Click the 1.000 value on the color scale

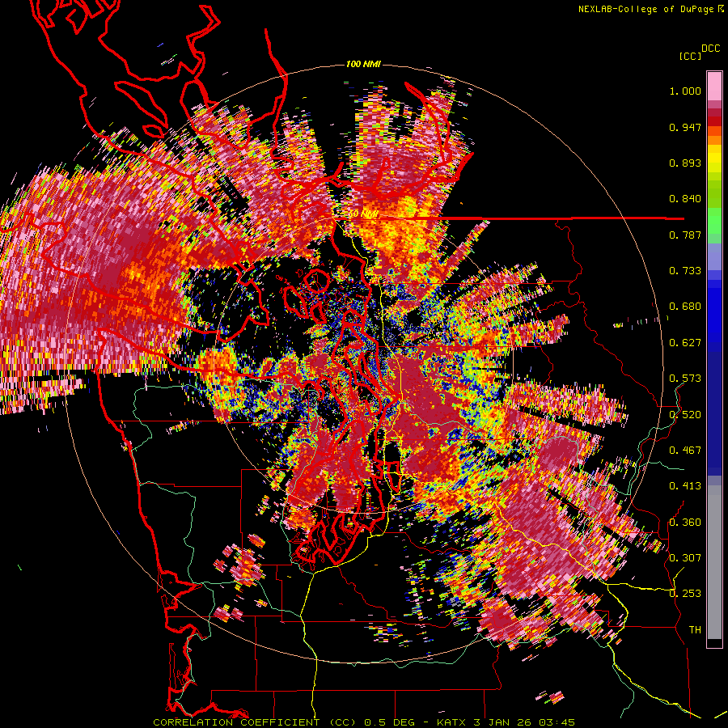(x=685, y=91)
